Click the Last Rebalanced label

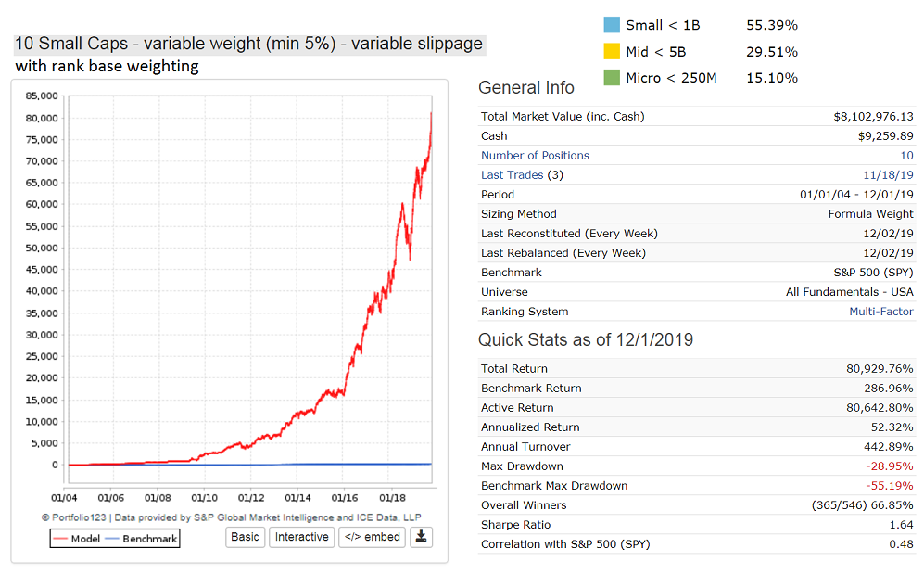563,253
